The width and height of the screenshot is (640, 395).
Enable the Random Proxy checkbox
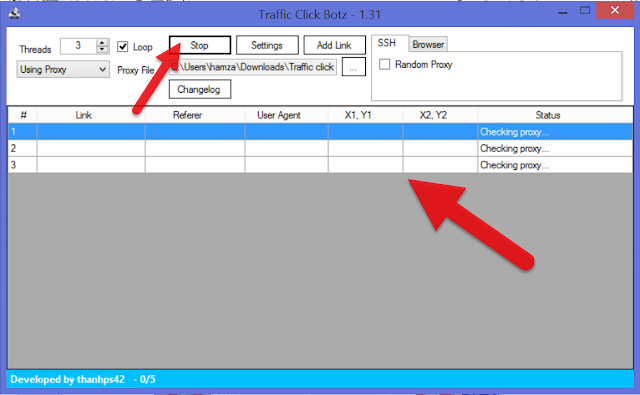point(384,64)
